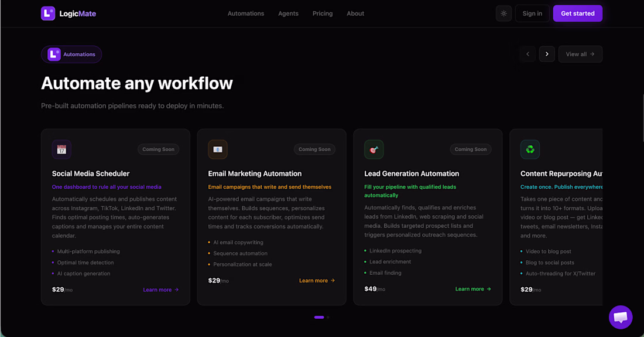Screen dimensions: 644x337
Task: Toggle the light/dark theme sun icon
Action: tap(503, 13)
